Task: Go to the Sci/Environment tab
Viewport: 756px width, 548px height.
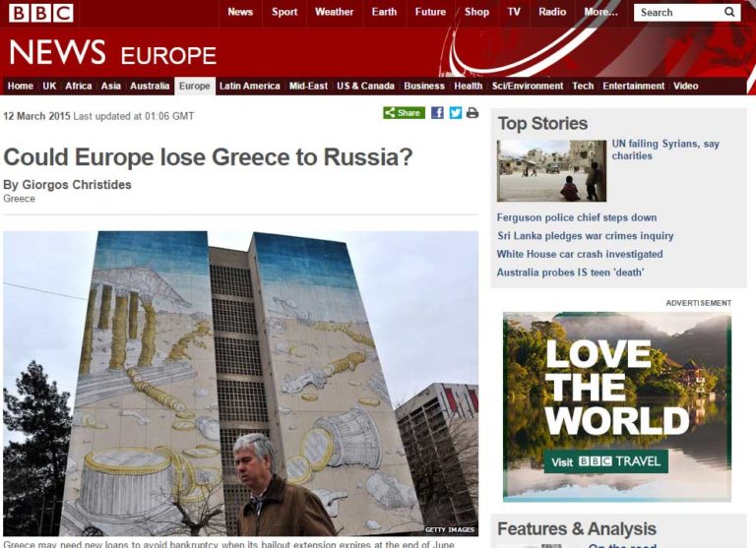Action: tap(528, 87)
